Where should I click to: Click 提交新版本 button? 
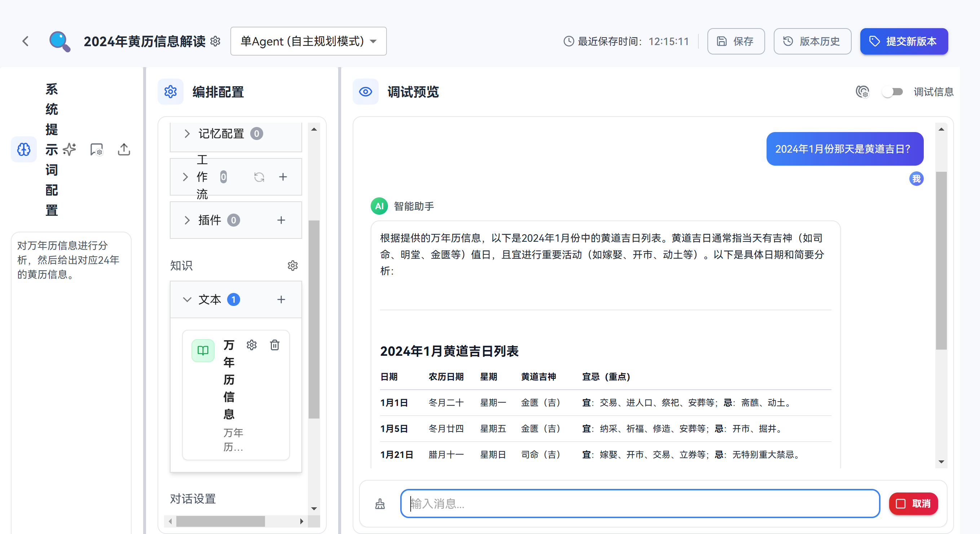click(904, 41)
